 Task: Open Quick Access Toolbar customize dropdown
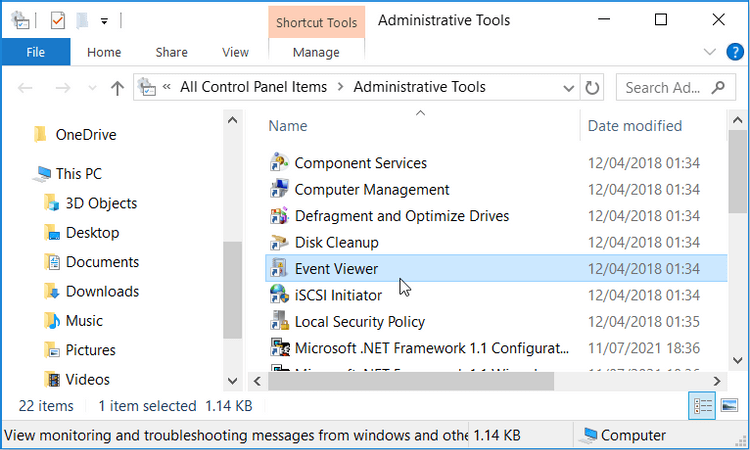[104, 20]
